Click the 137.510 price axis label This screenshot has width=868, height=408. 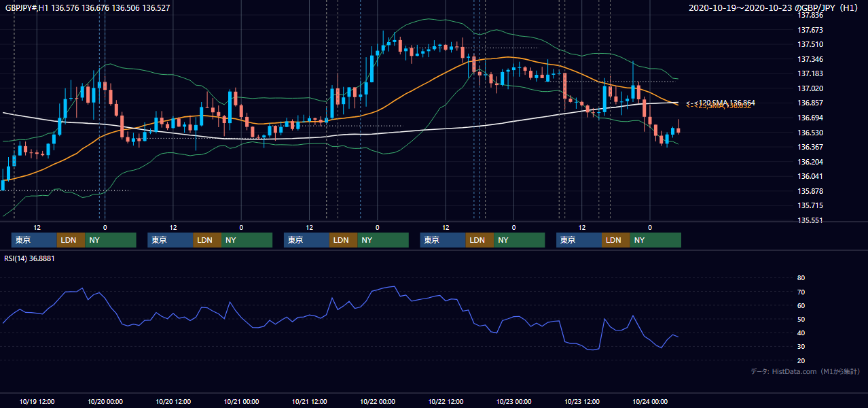tap(810, 45)
